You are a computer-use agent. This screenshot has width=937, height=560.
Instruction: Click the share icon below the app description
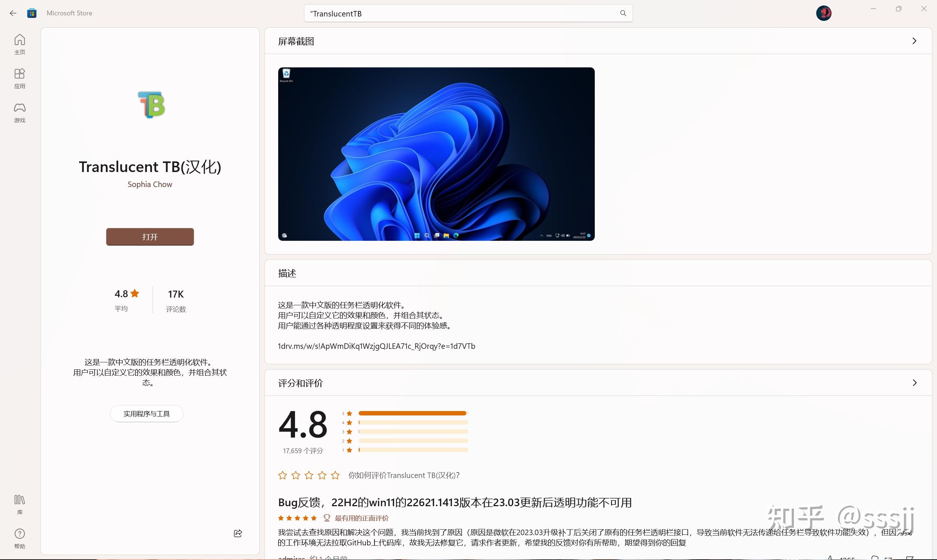point(238,533)
